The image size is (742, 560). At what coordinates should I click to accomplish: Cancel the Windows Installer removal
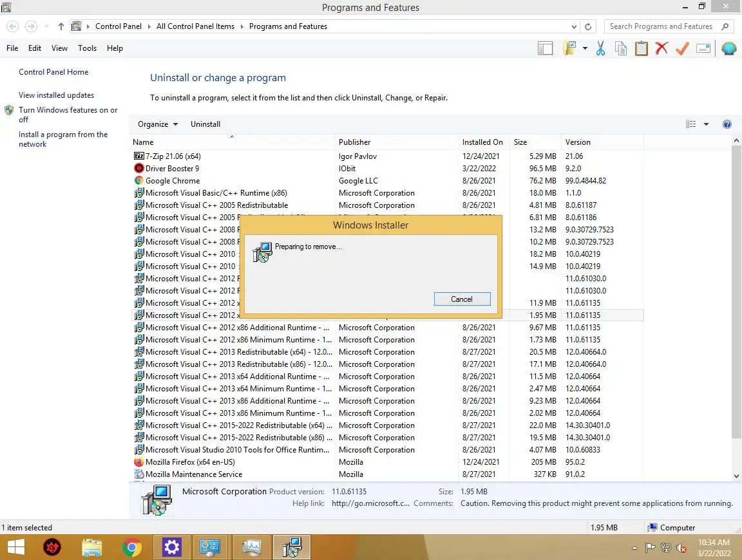tap(462, 299)
